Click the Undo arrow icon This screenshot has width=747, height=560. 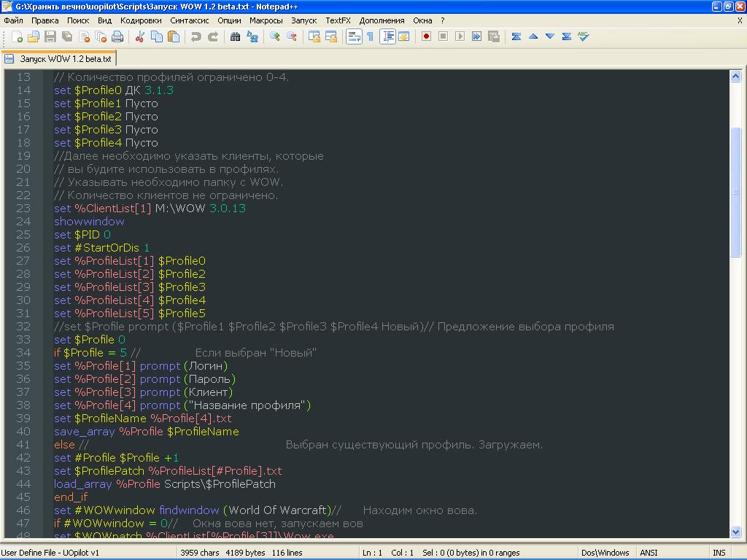coord(196,36)
